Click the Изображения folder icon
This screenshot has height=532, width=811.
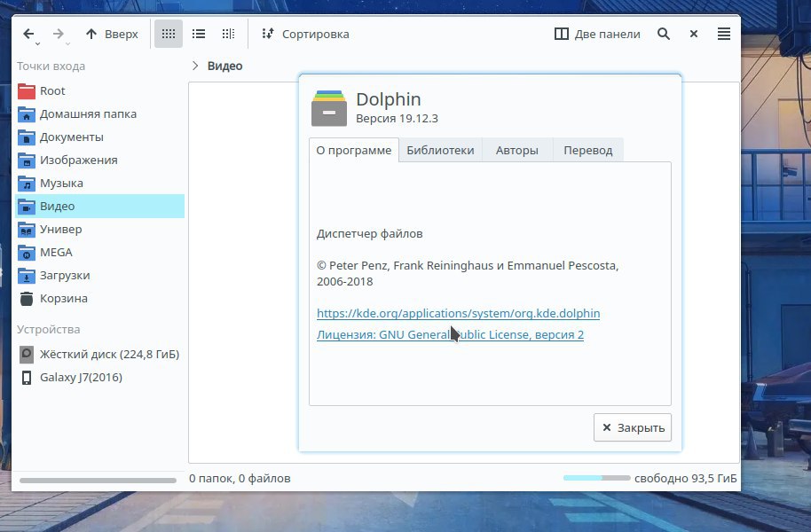[x=27, y=160]
